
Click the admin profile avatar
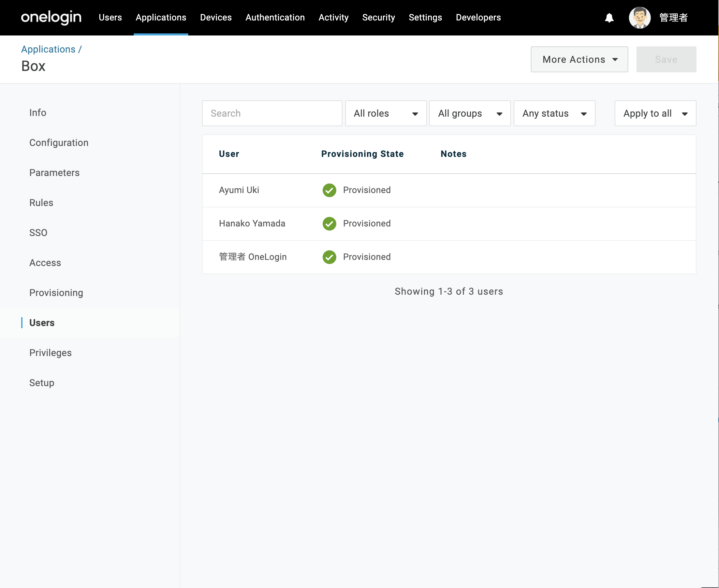[640, 17]
